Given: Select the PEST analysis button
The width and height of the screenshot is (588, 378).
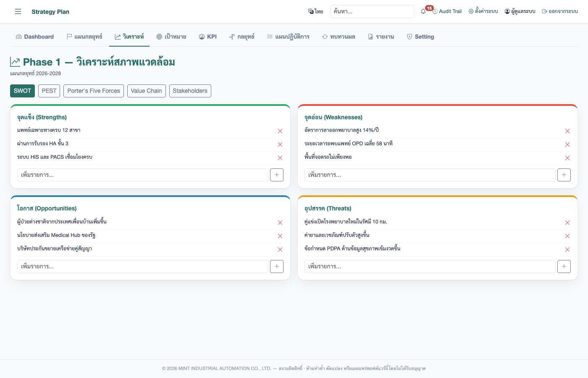Looking at the screenshot, I should click(49, 91).
